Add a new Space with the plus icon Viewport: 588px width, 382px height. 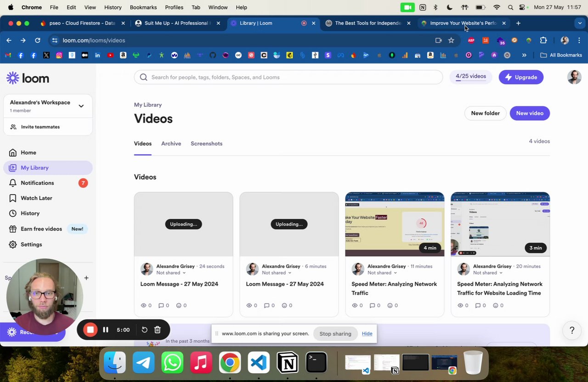pyautogui.click(x=86, y=278)
